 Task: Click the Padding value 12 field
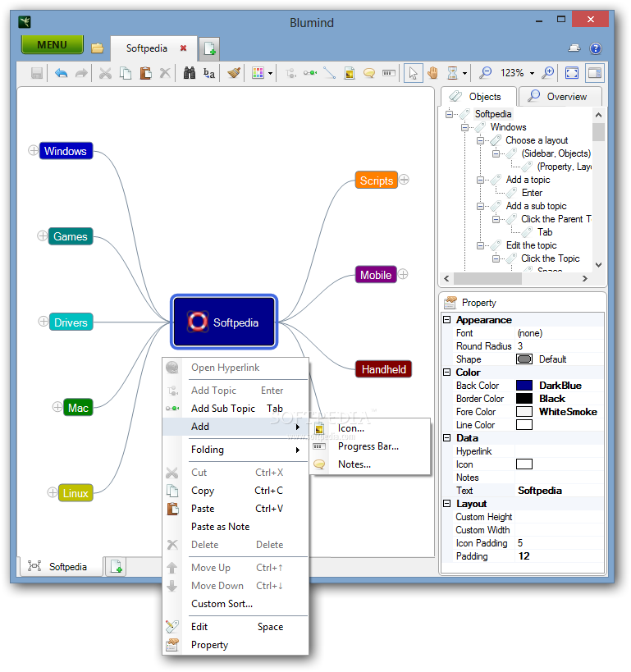coord(559,556)
